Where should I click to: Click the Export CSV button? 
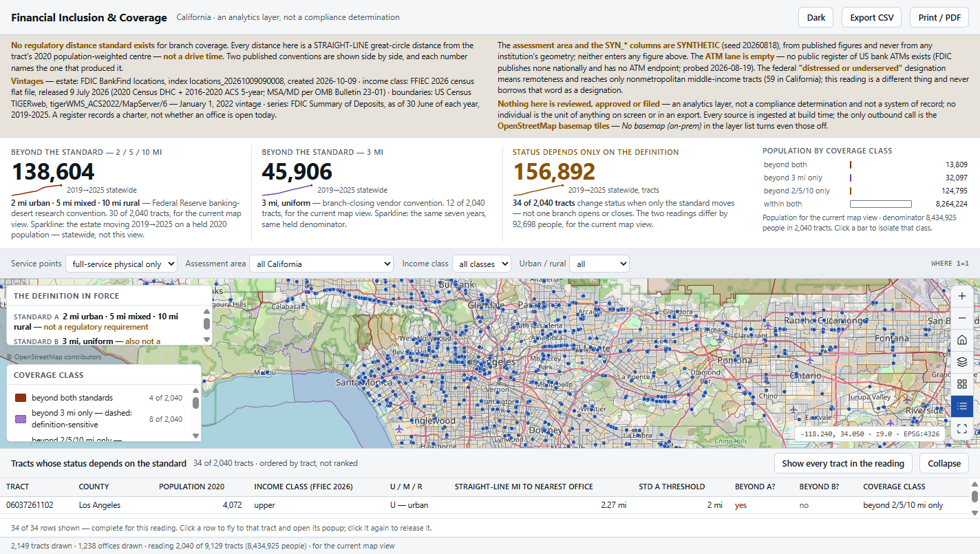click(871, 17)
